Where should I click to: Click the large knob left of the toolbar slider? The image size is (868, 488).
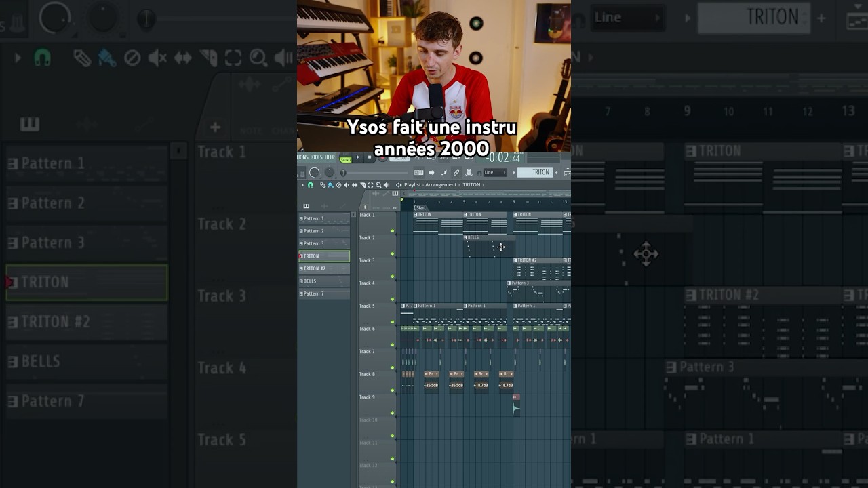point(315,173)
